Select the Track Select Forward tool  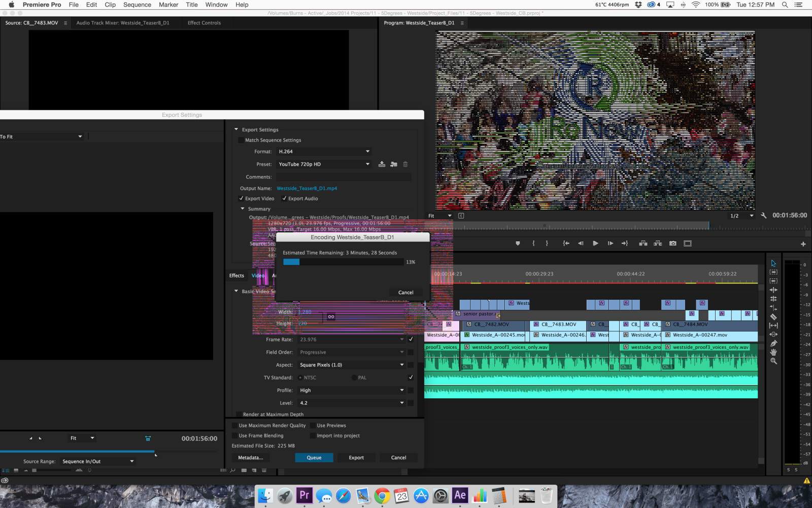point(773,272)
